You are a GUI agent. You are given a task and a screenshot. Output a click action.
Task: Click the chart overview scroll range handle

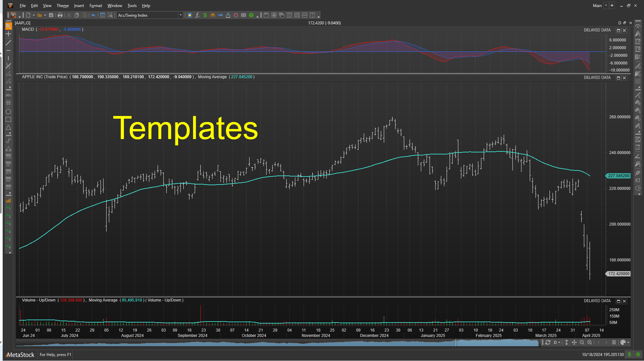coord(456,343)
